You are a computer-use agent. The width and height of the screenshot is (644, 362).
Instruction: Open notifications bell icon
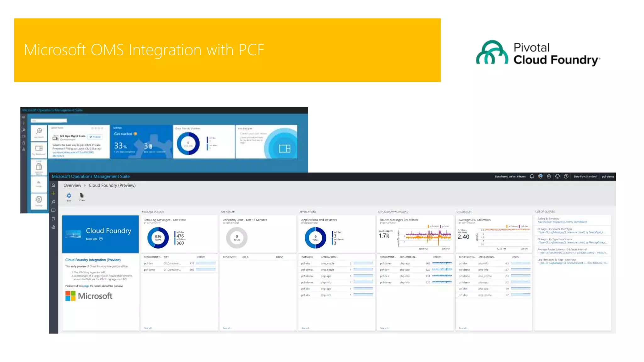click(x=532, y=177)
